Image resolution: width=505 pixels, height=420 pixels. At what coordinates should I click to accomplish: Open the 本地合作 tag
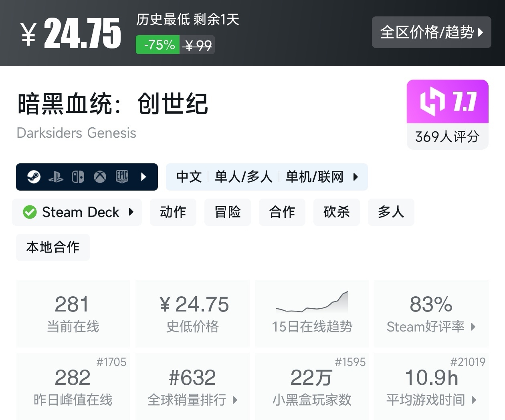click(53, 247)
